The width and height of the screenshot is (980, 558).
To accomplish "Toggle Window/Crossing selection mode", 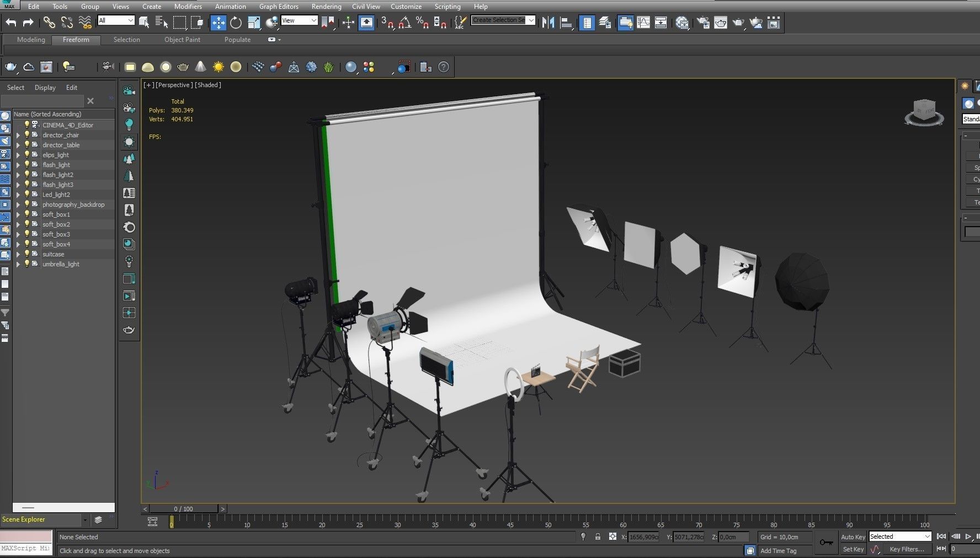I will coord(198,23).
